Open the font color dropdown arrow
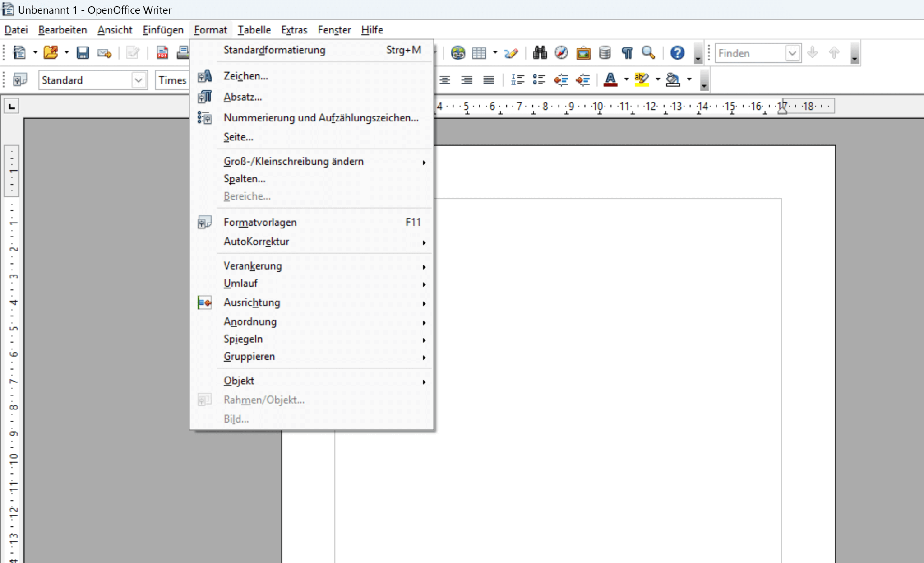The height and width of the screenshot is (563, 924). point(626,79)
